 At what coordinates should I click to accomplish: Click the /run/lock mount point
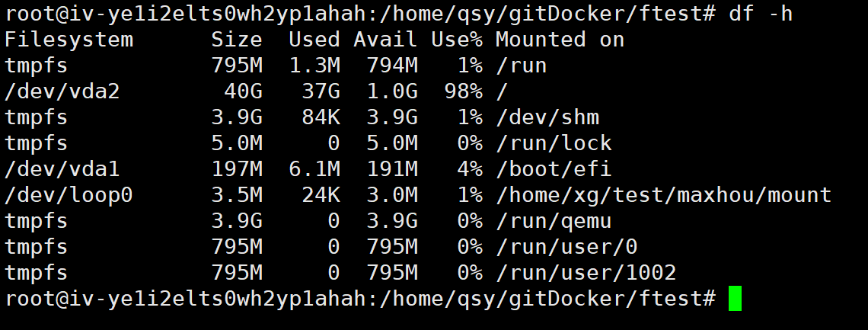coord(553,143)
